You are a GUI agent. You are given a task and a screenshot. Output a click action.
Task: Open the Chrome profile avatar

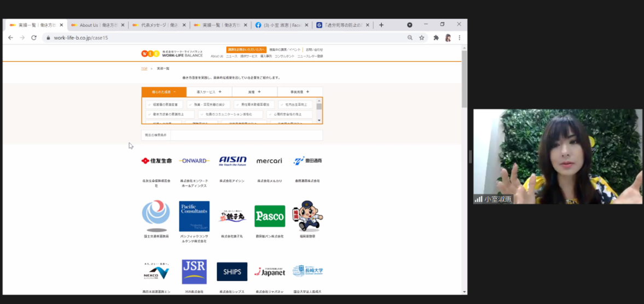(448, 38)
